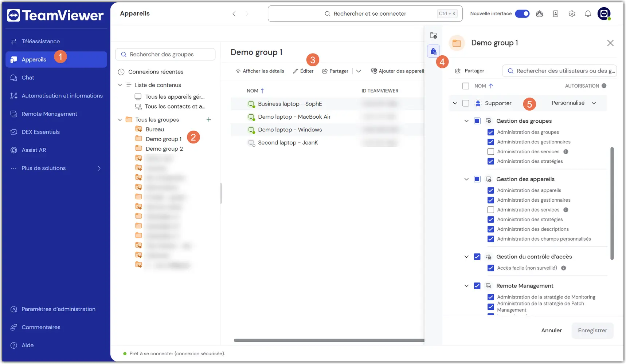Open the contacts book icon in header
The image size is (626, 364).
[556, 14]
